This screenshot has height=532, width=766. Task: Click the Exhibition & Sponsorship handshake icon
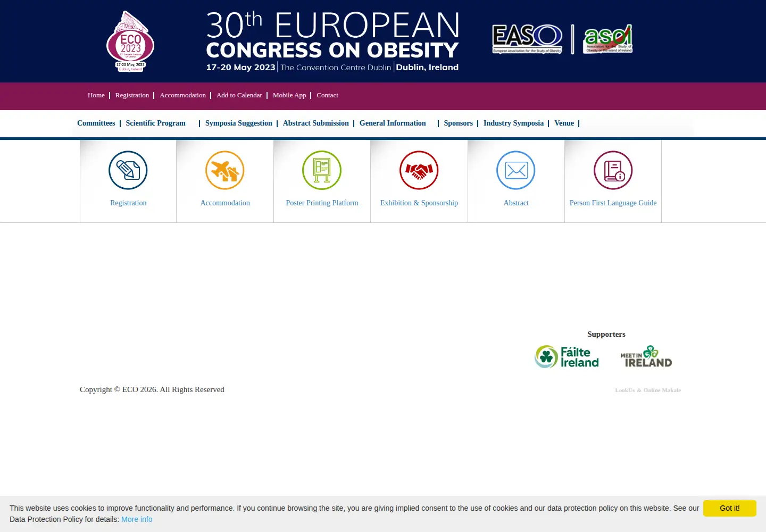click(x=419, y=170)
